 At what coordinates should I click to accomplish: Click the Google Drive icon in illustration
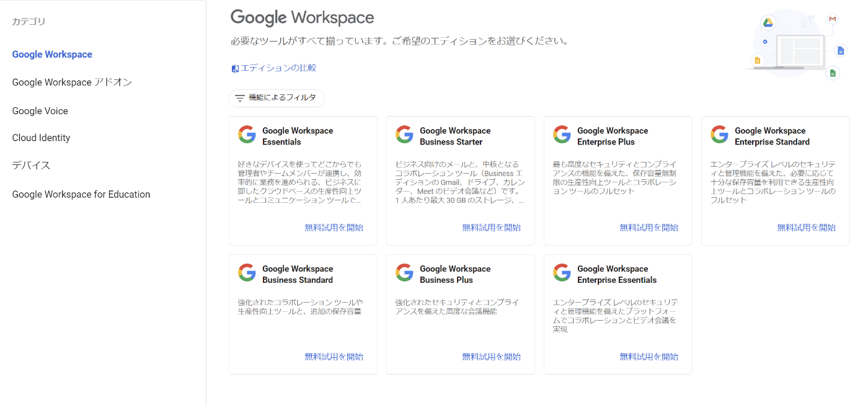click(768, 23)
